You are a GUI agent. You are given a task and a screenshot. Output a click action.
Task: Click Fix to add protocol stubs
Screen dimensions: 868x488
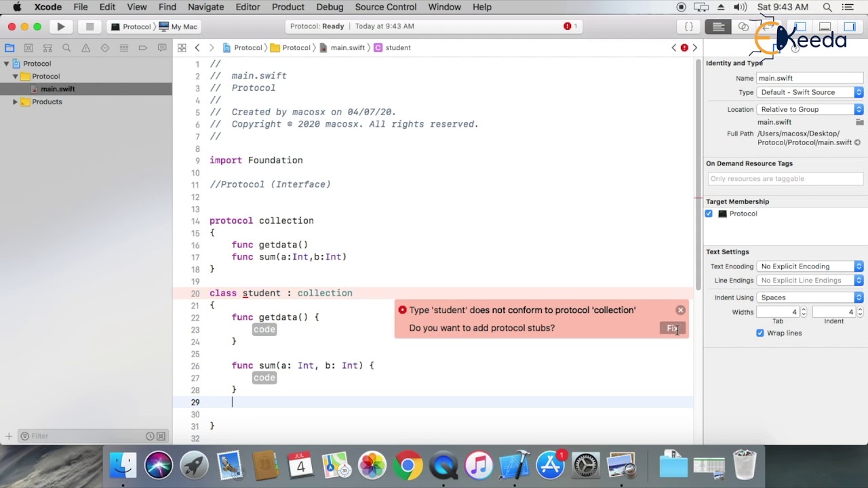click(672, 328)
